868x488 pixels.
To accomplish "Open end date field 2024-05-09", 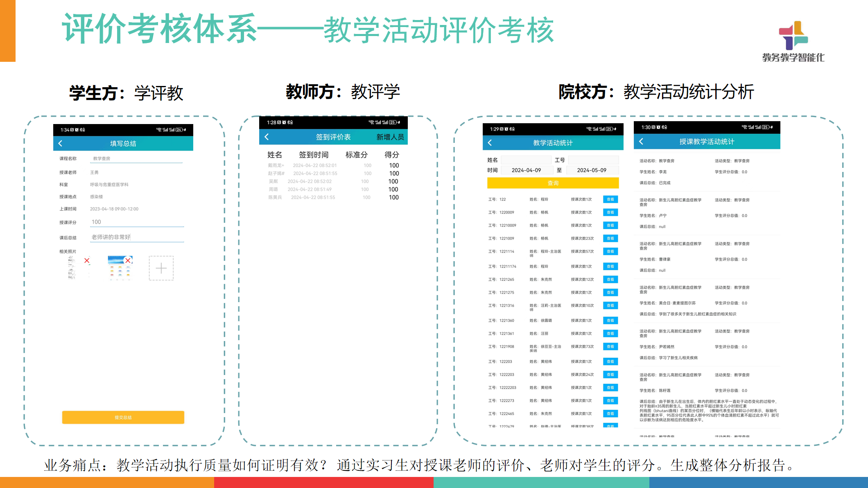I will click(x=592, y=170).
